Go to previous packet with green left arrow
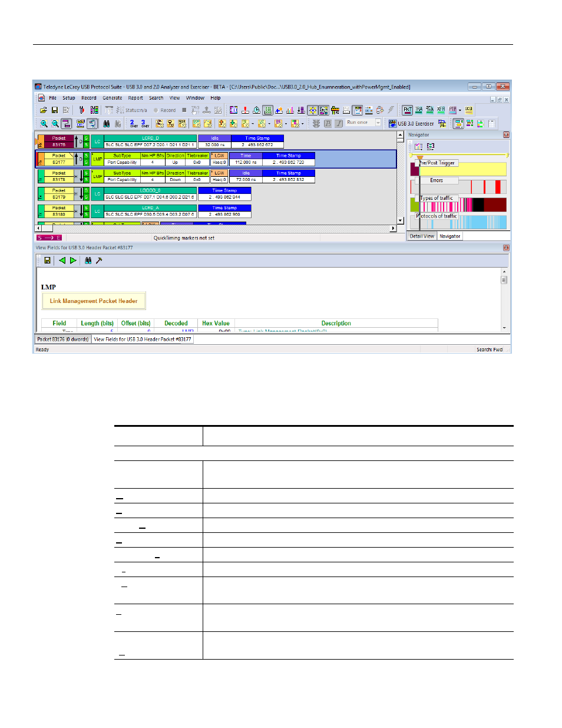Image resolution: width=562 pixels, height=728 pixels. point(62,261)
